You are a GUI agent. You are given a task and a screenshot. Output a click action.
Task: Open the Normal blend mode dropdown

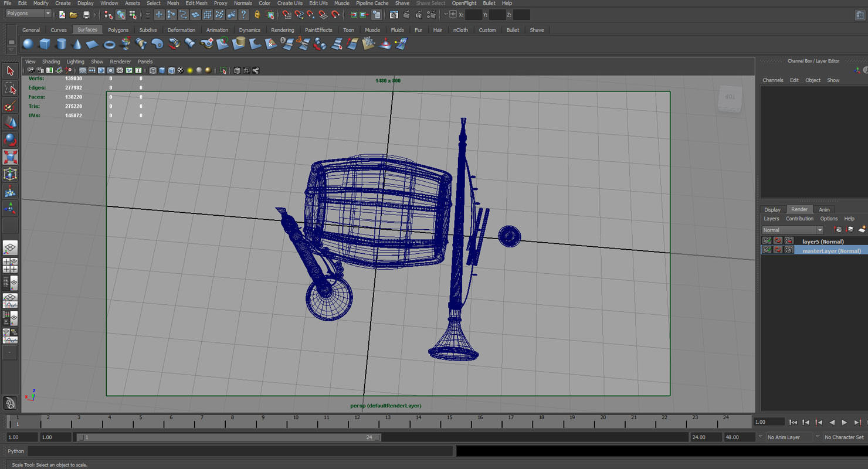tap(792, 230)
